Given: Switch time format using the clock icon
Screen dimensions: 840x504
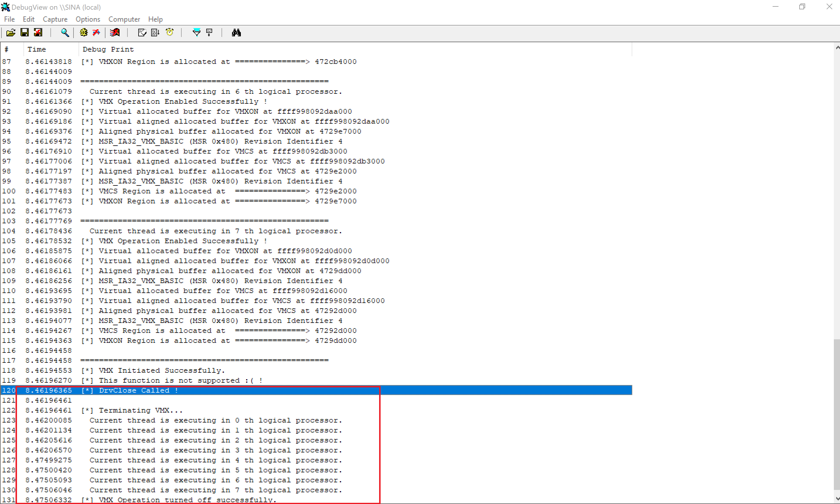Looking at the screenshot, I should coord(169,33).
